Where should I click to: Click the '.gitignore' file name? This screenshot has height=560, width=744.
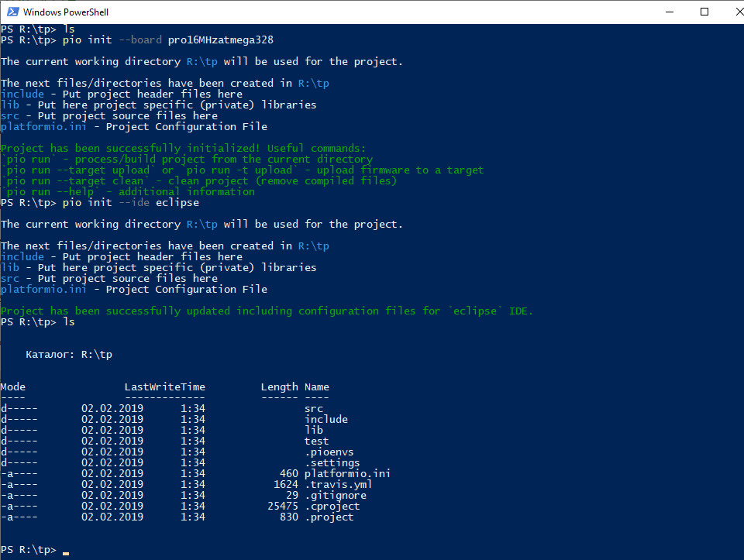tap(336, 496)
